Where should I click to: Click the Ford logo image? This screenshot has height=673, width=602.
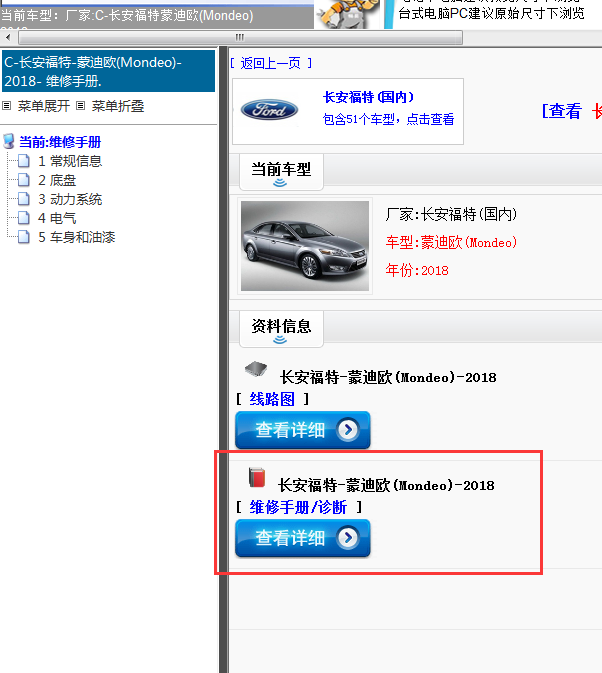coord(269,110)
